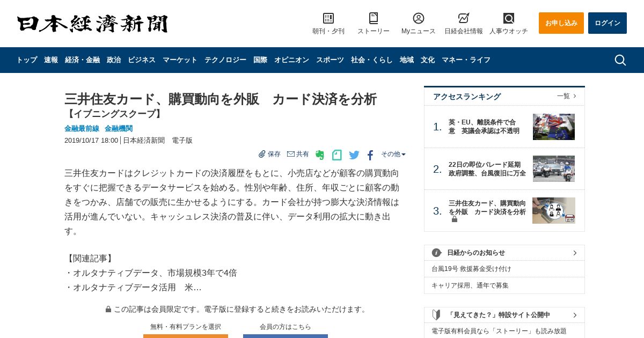
Task: Open the 金融機関 tag link
Action: point(119,129)
